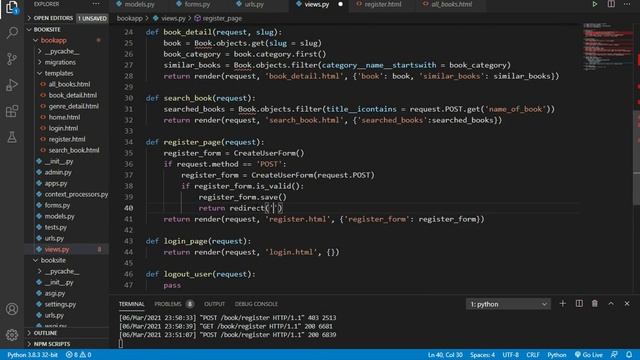Screen dimensions: 640x360
Task: Open the Accounts icon menu
Action: 12,309
